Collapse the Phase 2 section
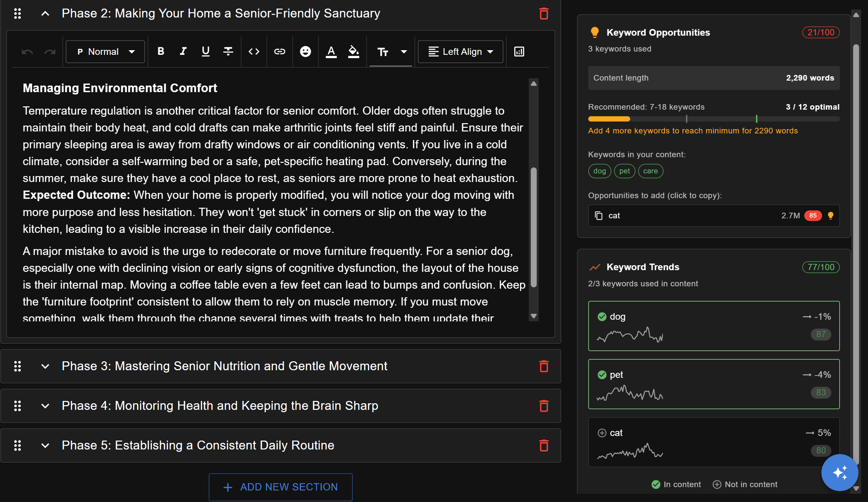Image resolution: width=868 pixels, height=502 pixels. point(45,14)
